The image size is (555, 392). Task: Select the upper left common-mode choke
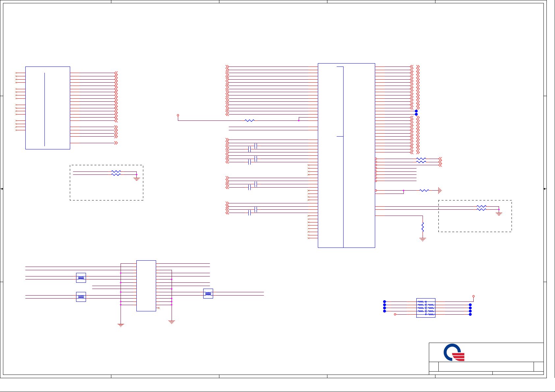(x=81, y=278)
